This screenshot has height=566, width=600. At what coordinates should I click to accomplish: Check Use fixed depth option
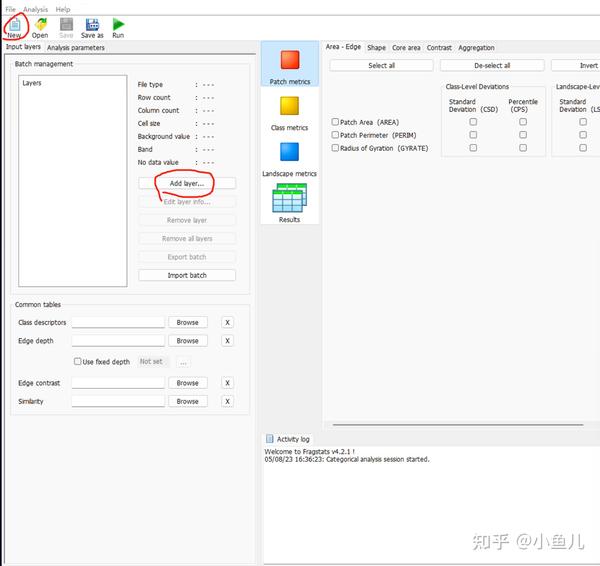(x=77, y=361)
